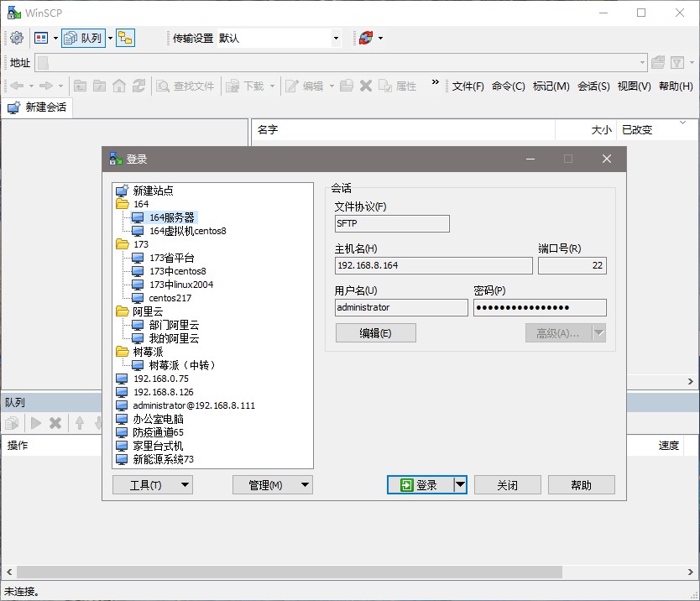This screenshot has width=700, height=601.
Task: Click the 主机名 host name field
Action: [433, 266]
